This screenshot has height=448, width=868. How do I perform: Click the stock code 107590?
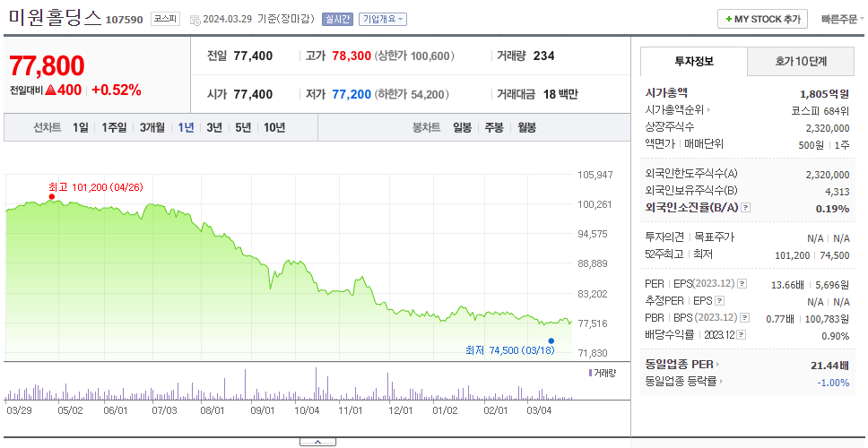pos(124,20)
